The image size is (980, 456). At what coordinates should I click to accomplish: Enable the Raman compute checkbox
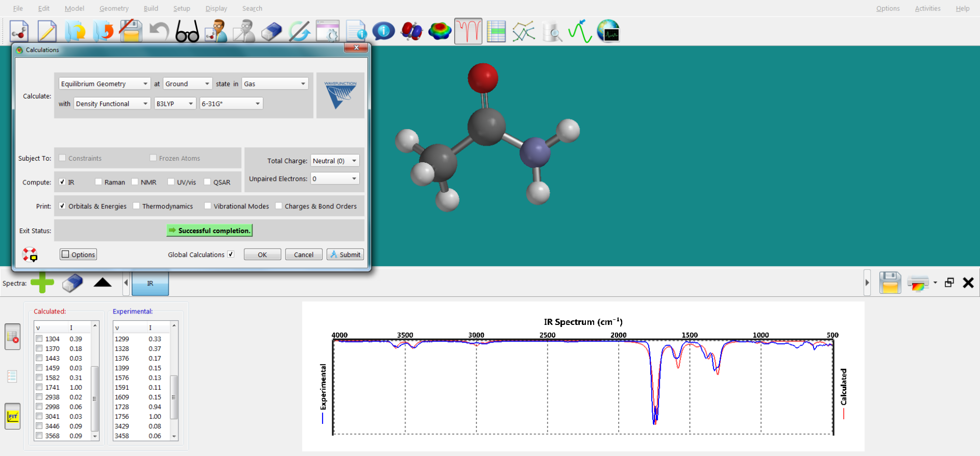pos(99,182)
